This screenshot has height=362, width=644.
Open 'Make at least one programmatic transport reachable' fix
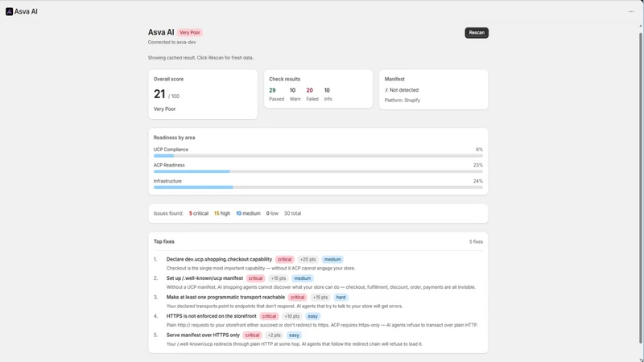(x=225, y=297)
